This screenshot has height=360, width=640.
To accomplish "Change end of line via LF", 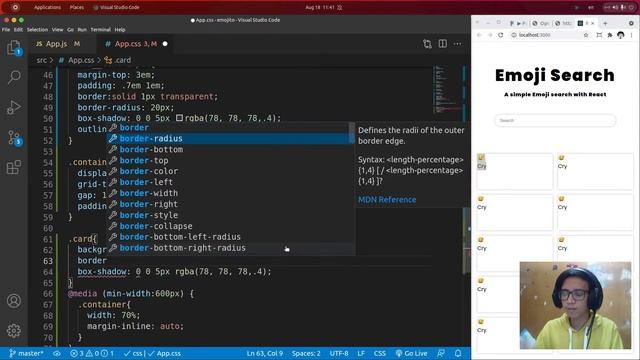I will tap(361, 353).
